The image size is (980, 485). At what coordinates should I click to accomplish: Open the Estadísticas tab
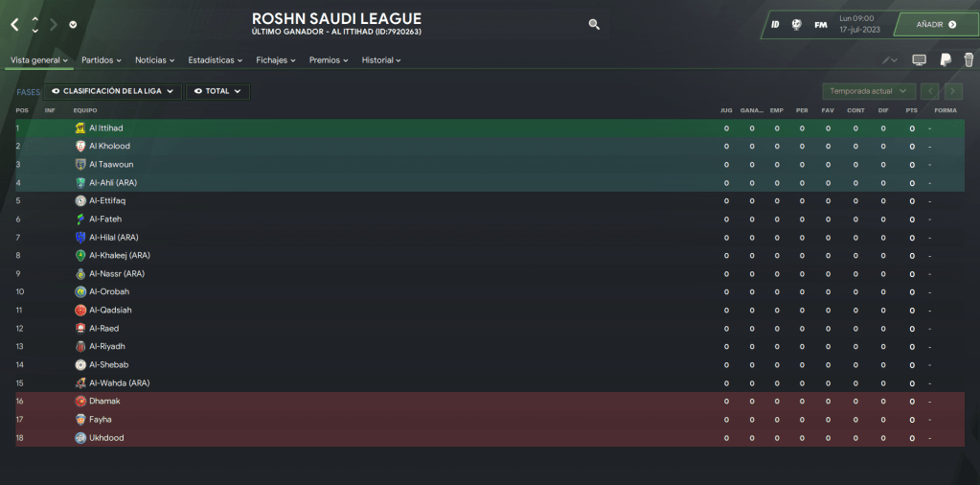[217, 60]
